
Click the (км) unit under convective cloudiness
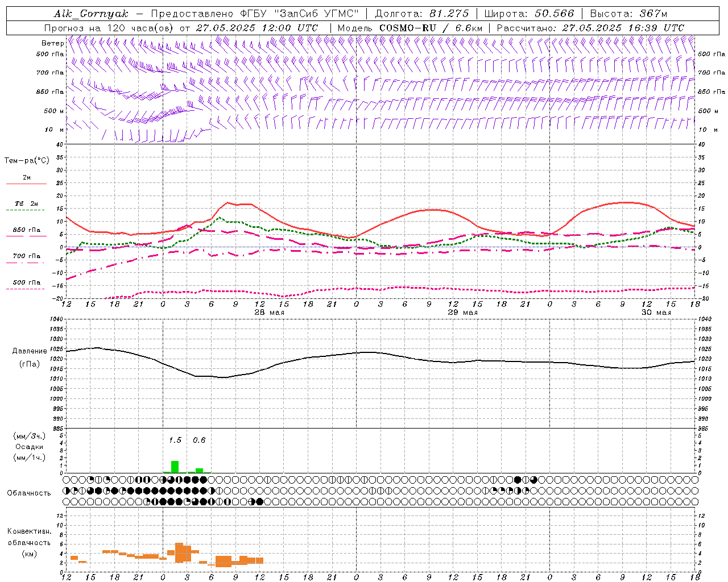pos(29,554)
